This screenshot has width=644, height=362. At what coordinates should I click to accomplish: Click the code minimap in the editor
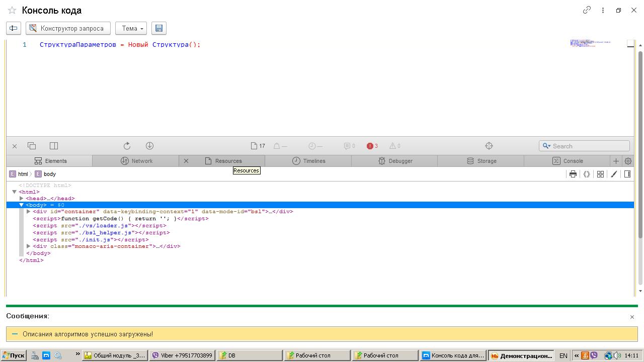(590, 43)
